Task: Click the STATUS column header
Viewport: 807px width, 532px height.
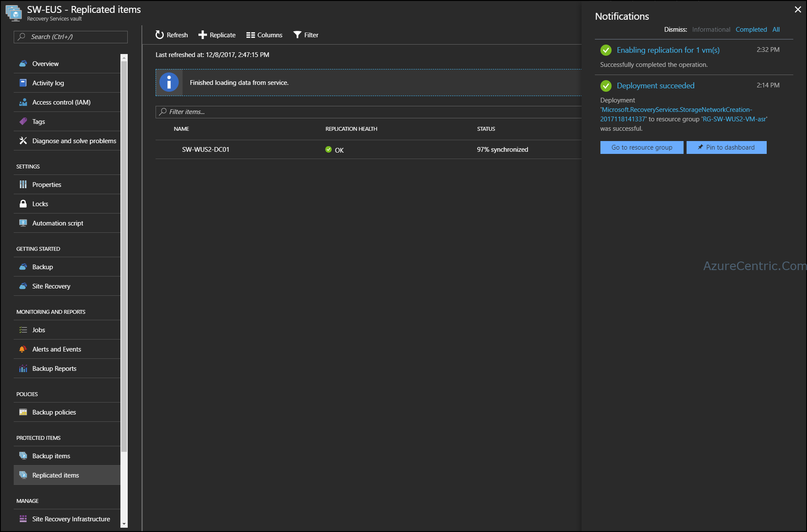Action: click(486, 129)
